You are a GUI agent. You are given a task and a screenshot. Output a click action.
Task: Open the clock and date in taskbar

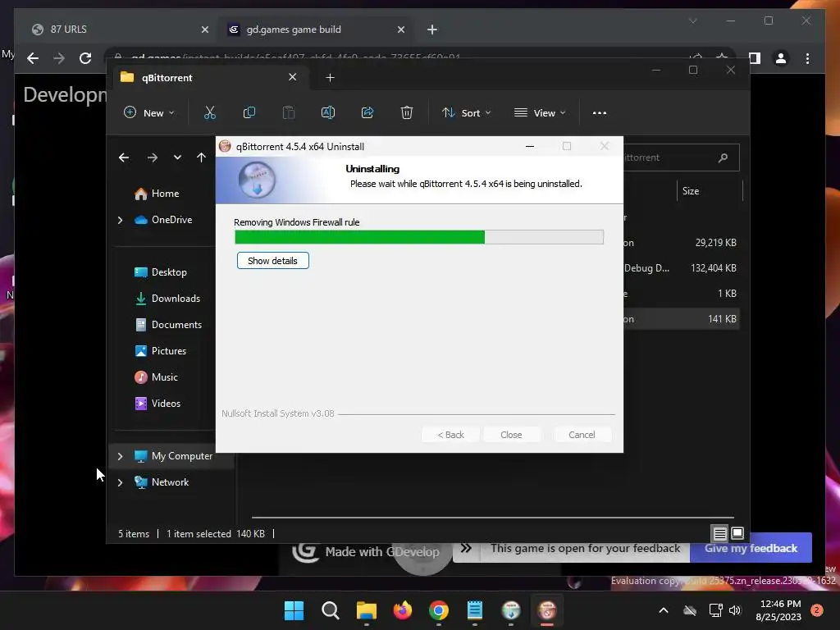[779, 610]
